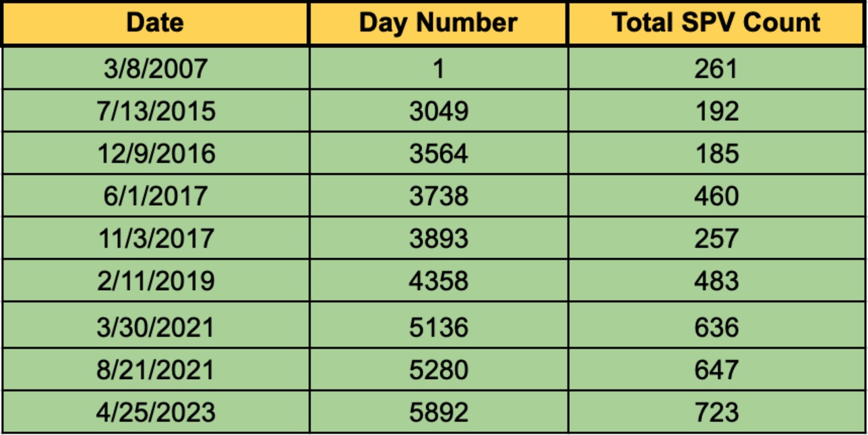Image resolution: width=868 pixels, height=435 pixels.
Task: Click day number 5892 cell
Action: (x=438, y=412)
